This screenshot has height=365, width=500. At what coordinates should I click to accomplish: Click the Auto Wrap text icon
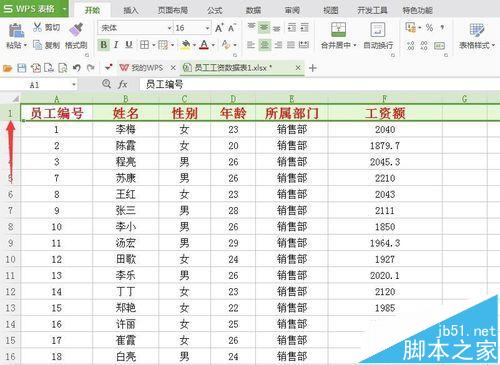pos(378,29)
